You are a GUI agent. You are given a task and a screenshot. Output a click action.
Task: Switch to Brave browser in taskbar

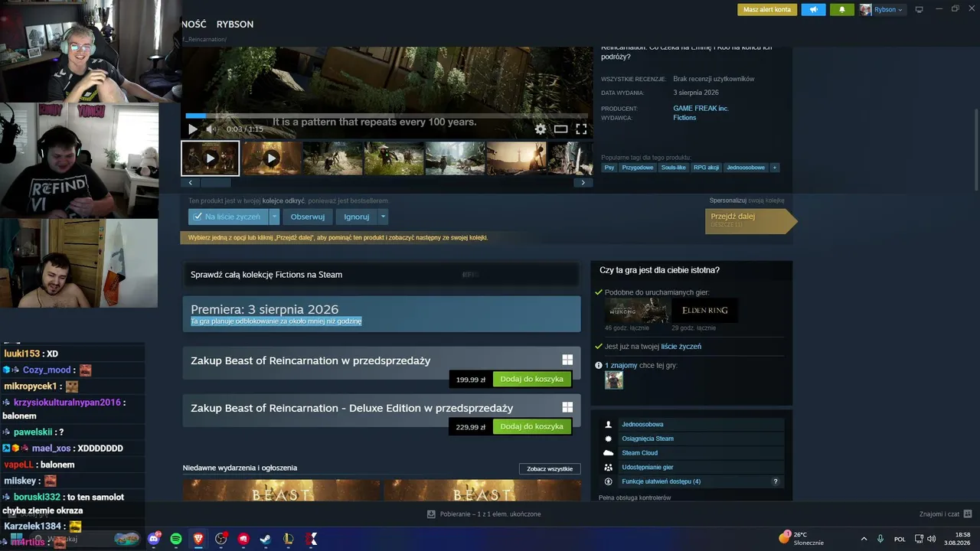point(199,539)
